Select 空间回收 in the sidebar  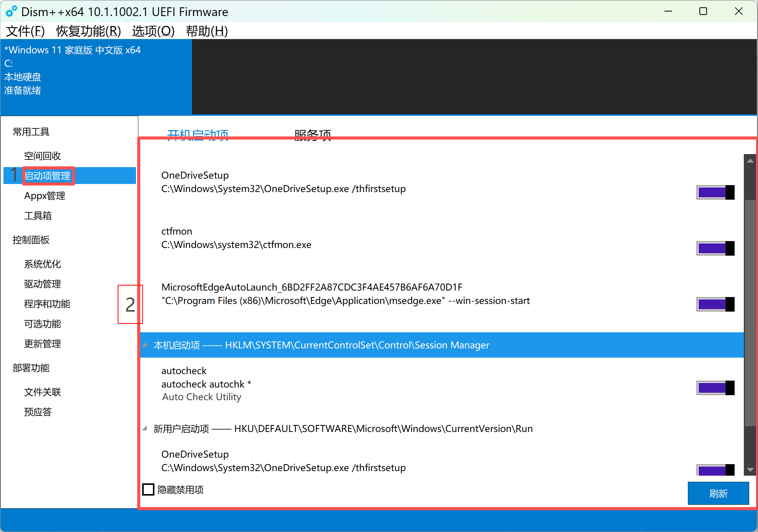[x=43, y=156]
